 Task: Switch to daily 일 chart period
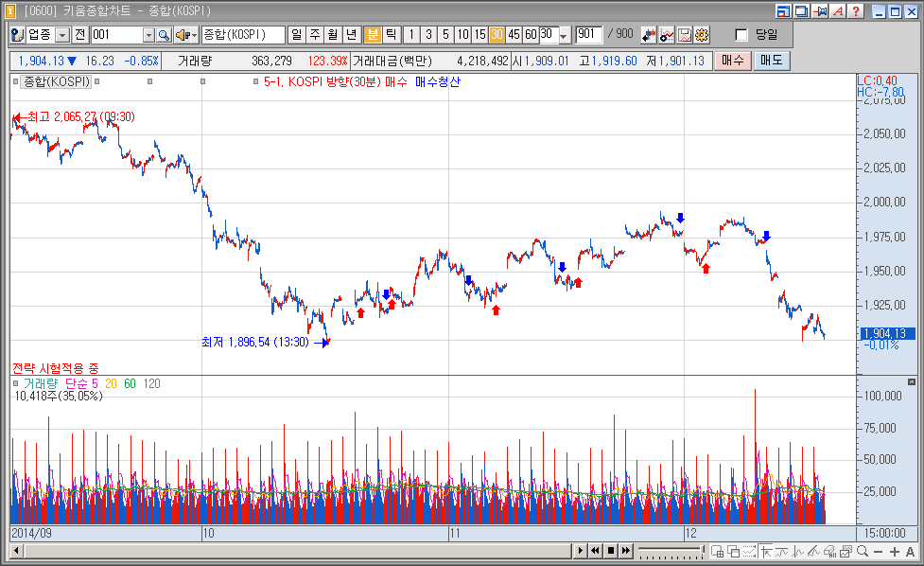pos(296,35)
